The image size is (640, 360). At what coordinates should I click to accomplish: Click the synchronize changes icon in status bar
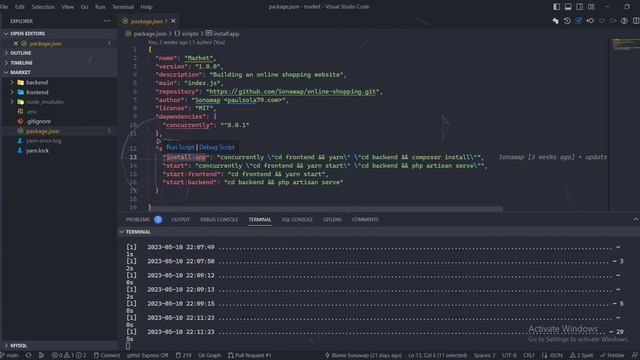pos(28,356)
